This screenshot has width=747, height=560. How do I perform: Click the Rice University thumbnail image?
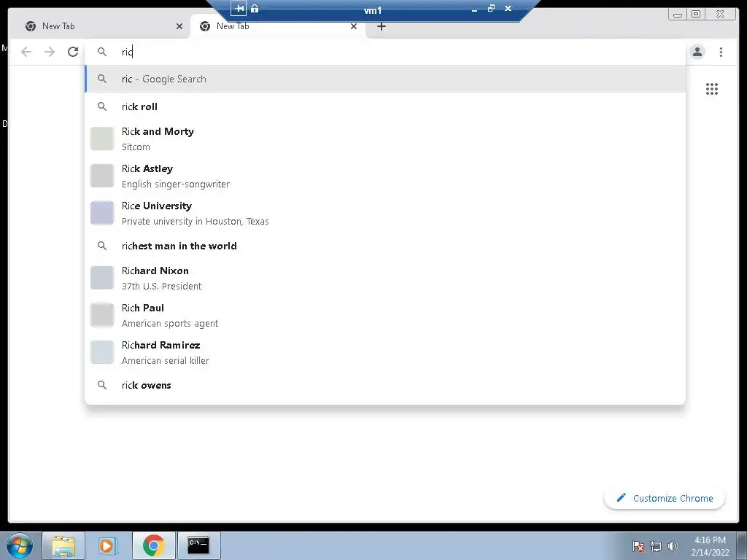[x=102, y=213]
